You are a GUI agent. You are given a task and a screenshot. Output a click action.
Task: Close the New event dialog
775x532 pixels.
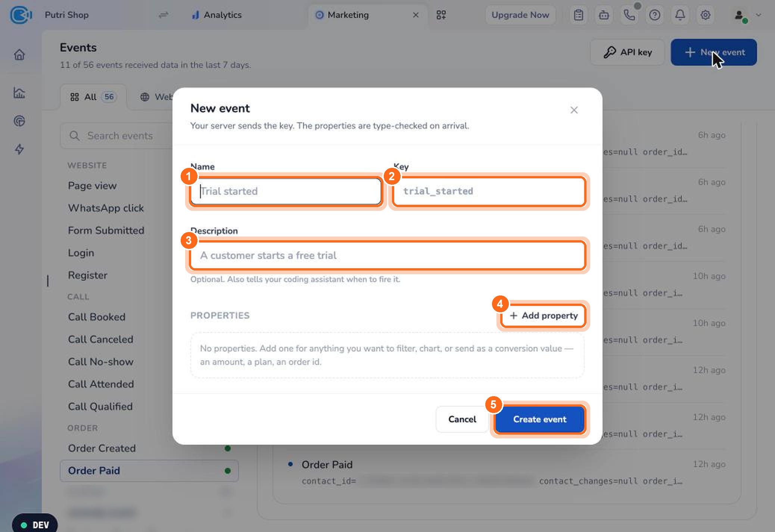[574, 110]
